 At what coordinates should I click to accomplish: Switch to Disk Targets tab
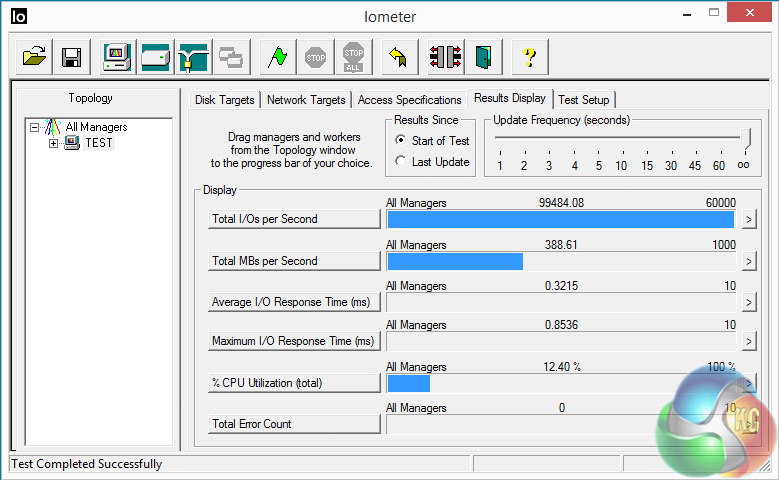pyautogui.click(x=225, y=100)
